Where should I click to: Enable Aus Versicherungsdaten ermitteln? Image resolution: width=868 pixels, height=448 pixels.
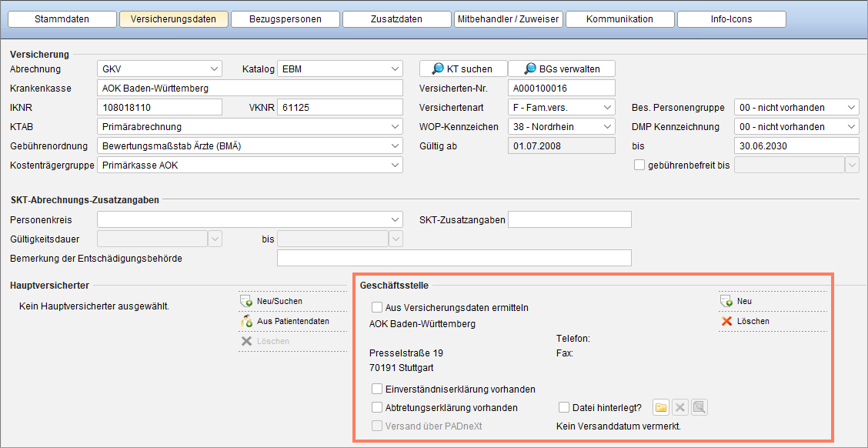pyautogui.click(x=377, y=307)
